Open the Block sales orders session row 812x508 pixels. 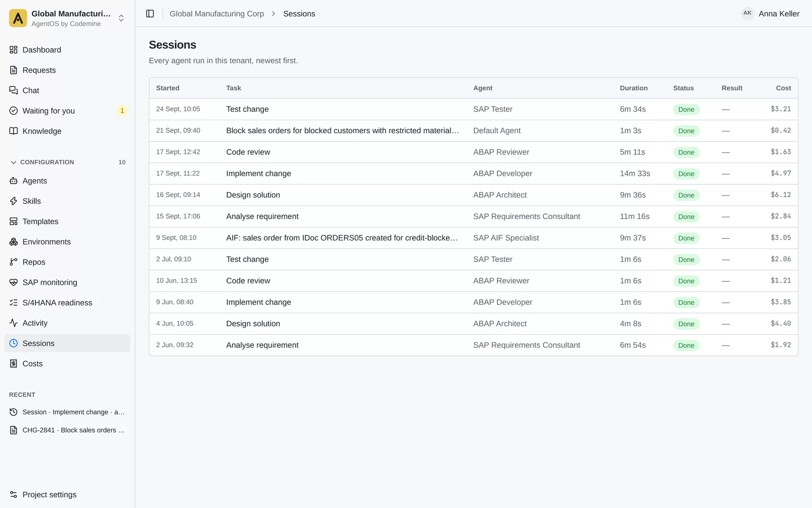point(474,131)
